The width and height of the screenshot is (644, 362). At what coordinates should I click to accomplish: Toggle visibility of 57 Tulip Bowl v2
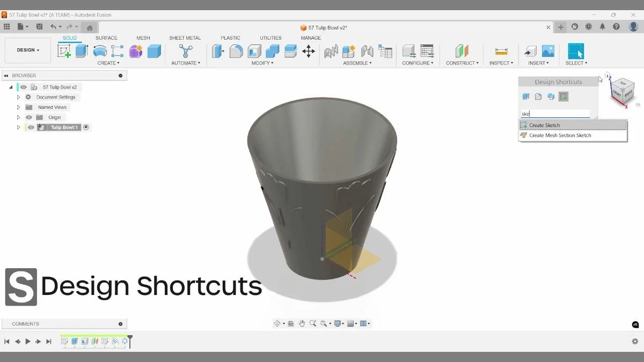coord(23,86)
